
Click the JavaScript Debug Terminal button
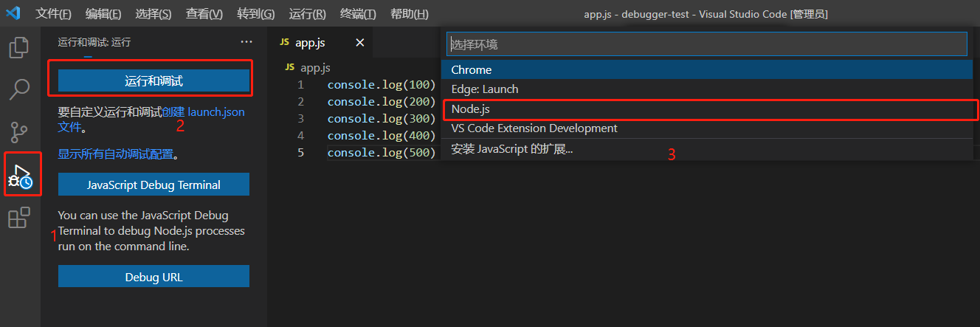(x=153, y=185)
